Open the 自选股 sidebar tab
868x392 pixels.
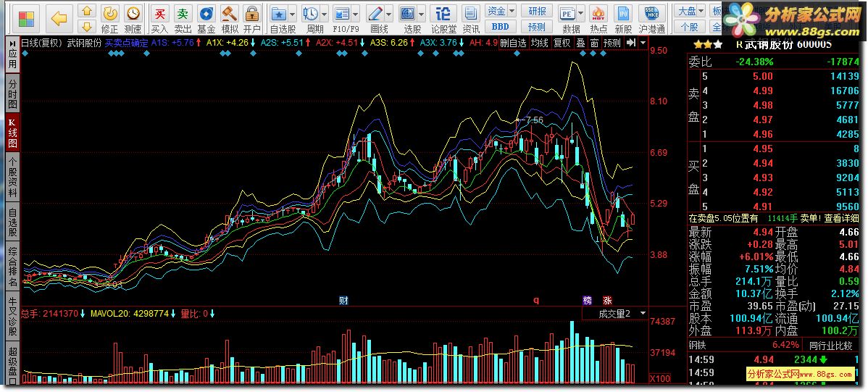tap(12, 222)
